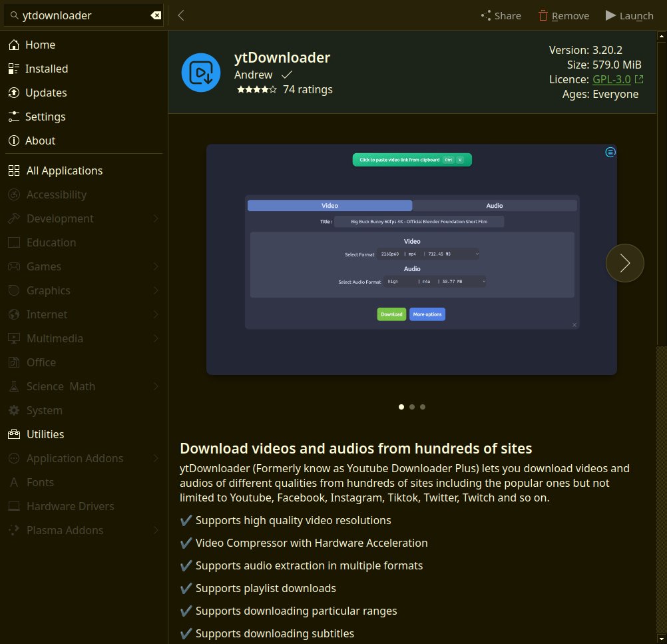Image resolution: width=667 pixels, height=644 pixels.
Task: Click the Utilities toolbox icon
Action: [x=14, y=434]
